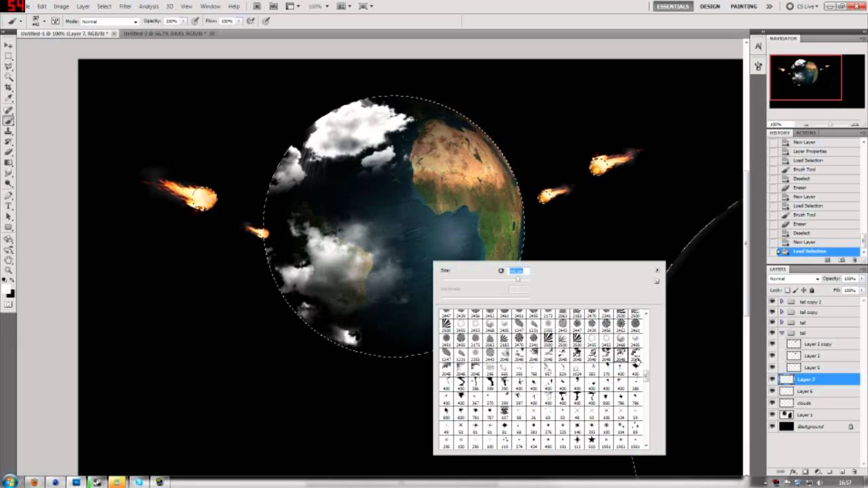The image size is (868, 488).
Task: Create new snapshot in History panel
Action: point(841,260)
